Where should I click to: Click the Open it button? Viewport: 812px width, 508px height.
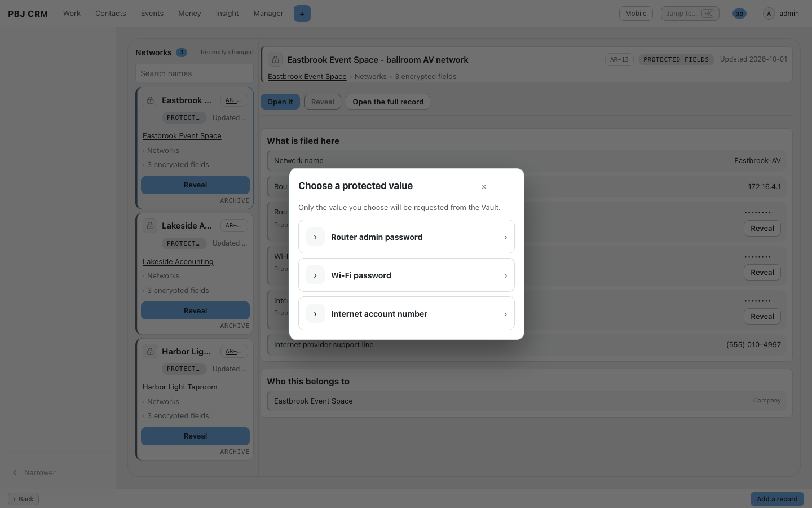click(x=280, y=102)
